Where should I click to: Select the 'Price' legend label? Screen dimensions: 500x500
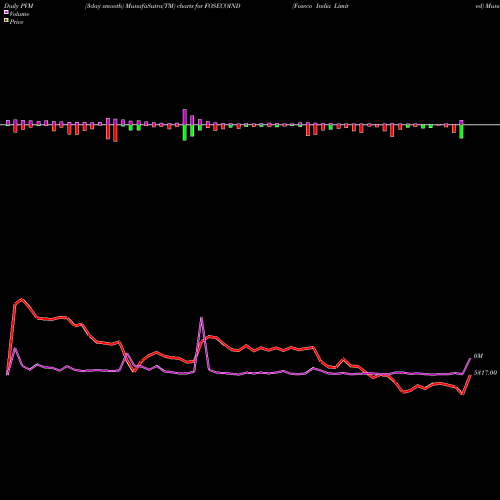click(x=16, y=22)
